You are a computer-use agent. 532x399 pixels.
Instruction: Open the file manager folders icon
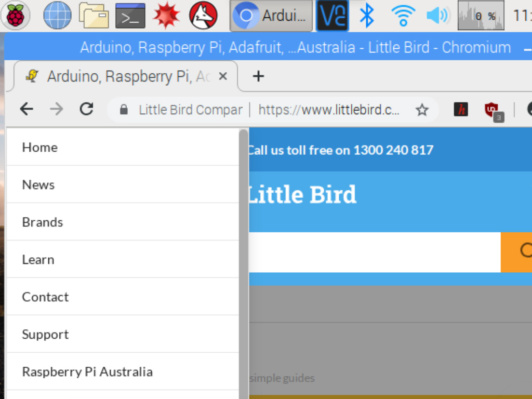coord(94,15)
